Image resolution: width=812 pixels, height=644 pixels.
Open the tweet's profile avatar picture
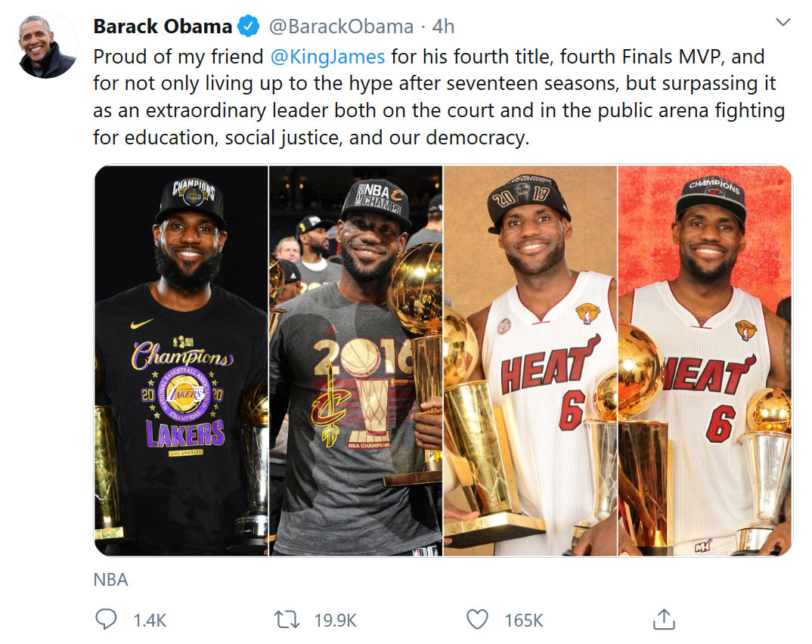pyautogui.click(x=47, y=45)
